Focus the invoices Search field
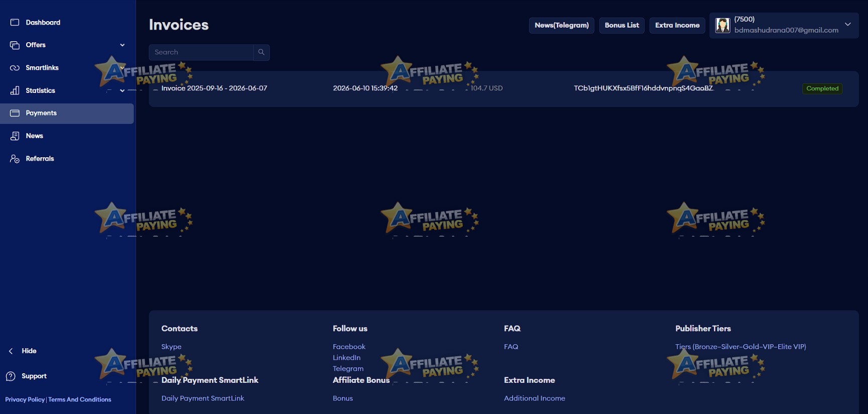This screenshot has width=868, height=414. pos(201,52)
